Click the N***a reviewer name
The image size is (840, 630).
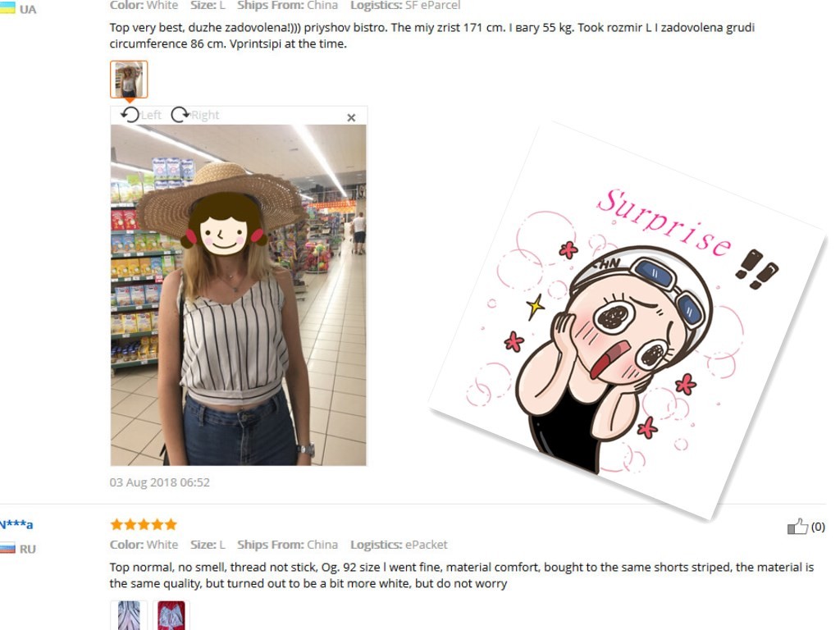[x=16, y=524]
